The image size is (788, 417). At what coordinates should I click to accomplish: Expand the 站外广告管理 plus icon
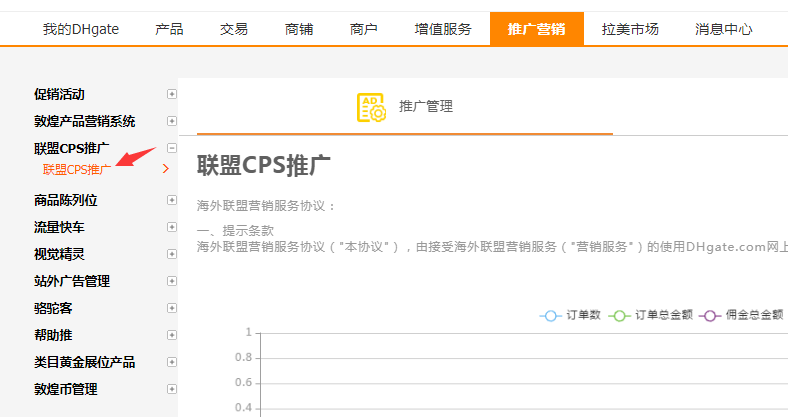(172, 281)
